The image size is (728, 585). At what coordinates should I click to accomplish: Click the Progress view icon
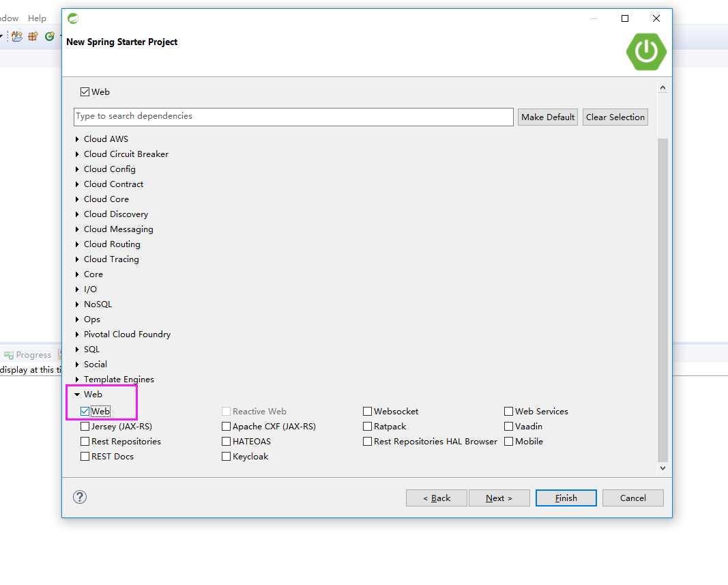[9, 356]
